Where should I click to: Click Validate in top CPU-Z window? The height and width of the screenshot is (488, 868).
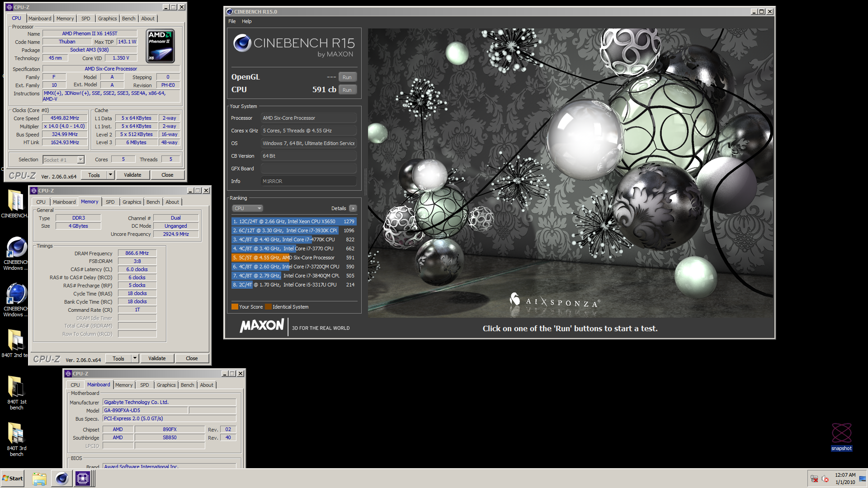(x=132, y=175)
